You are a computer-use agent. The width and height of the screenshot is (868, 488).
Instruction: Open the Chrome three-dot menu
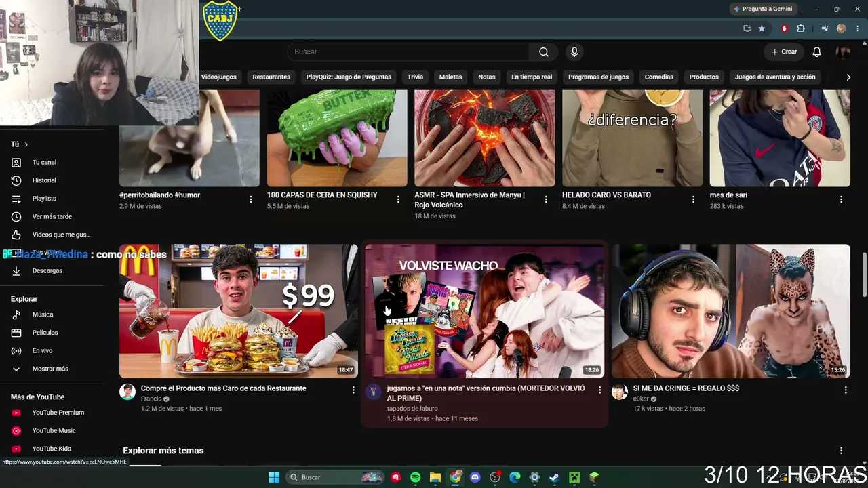click(858, 28)
